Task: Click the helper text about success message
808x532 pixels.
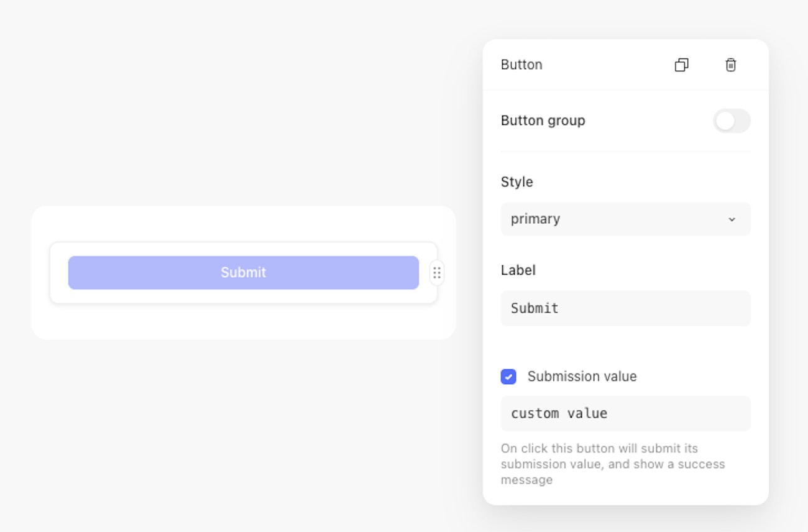Action: click(612, 464)
